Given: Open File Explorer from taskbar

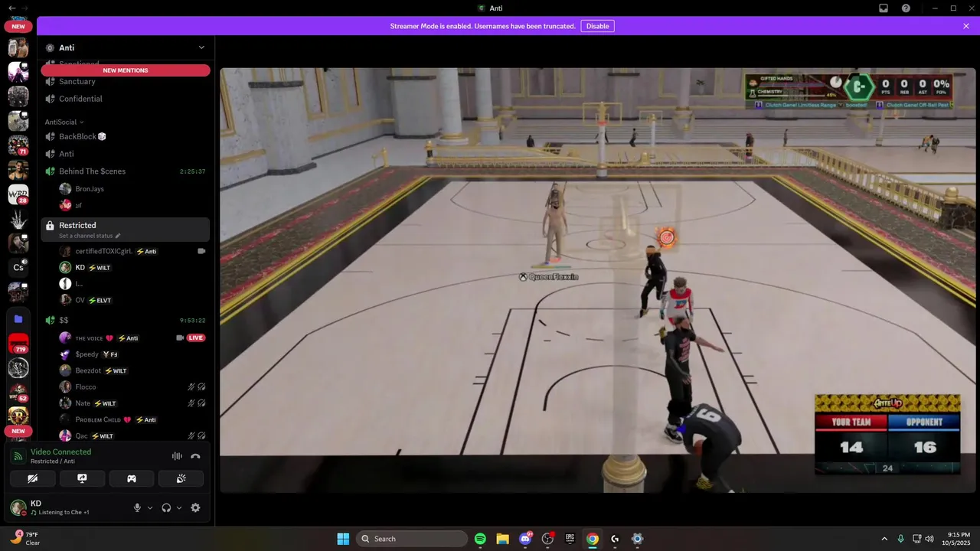Looking at the screenshot, I should pyautogui.click(x=502, y=539).
